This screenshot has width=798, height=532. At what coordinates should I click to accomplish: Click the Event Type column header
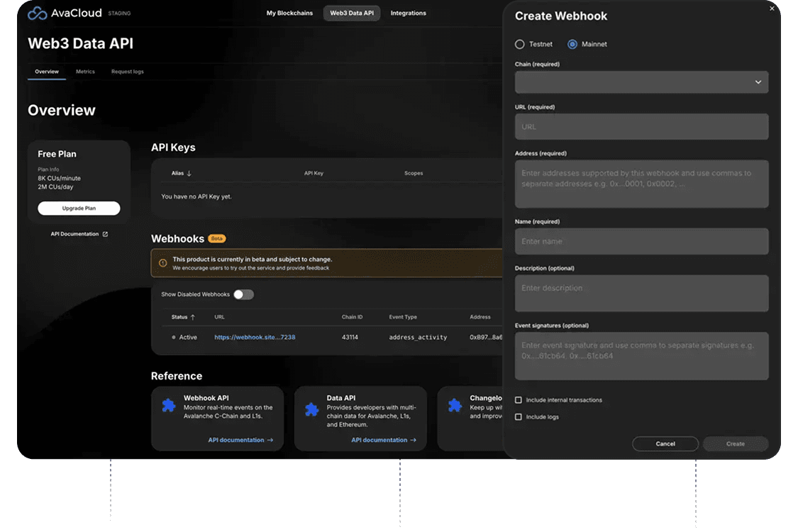403,317
